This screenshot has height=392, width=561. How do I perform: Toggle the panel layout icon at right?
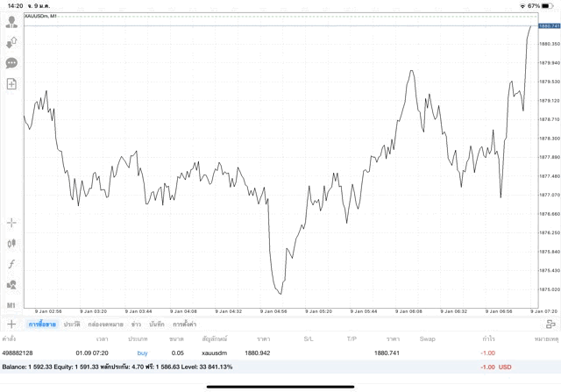[550, 324]
